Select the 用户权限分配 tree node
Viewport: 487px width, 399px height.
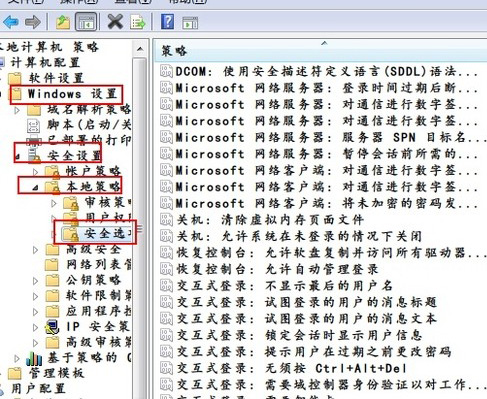coord(108,218)
